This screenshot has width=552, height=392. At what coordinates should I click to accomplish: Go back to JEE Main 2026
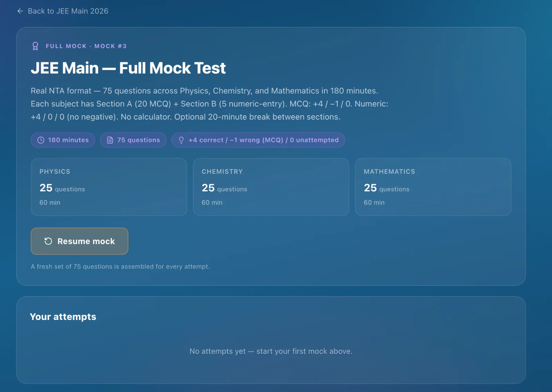tap(62, 11)
